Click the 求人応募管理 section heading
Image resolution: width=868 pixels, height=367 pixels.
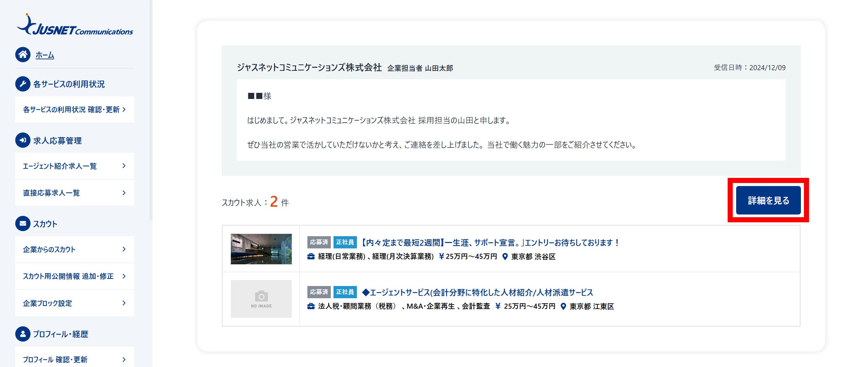pos(57,141)
